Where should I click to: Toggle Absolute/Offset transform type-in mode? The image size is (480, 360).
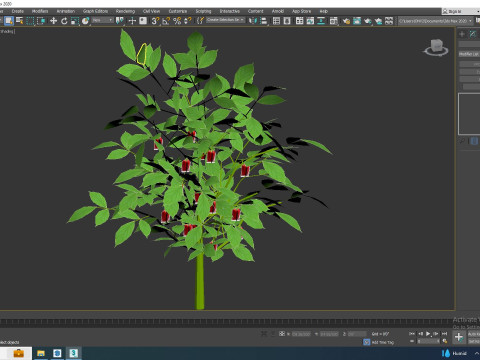(x=282, y=334)
